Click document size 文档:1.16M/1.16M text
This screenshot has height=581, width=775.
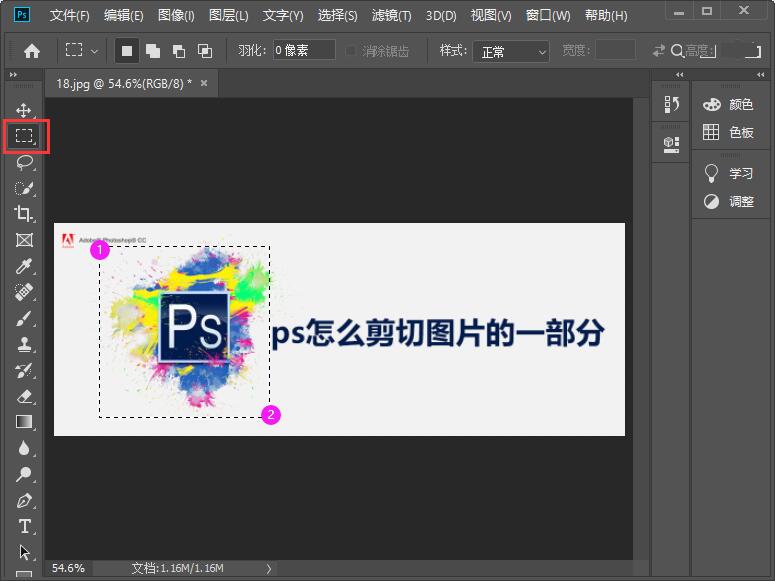pos(177,568)
